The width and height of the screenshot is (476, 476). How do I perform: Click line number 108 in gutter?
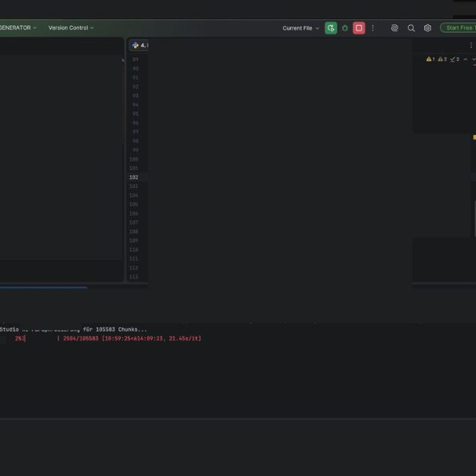pyautogui.click(x=133, y=232)
